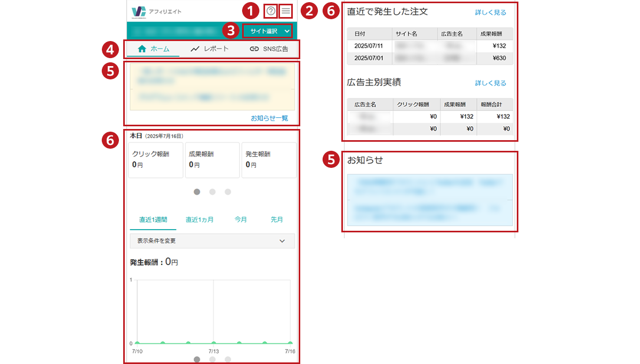Click the help question mark icon

271,11
